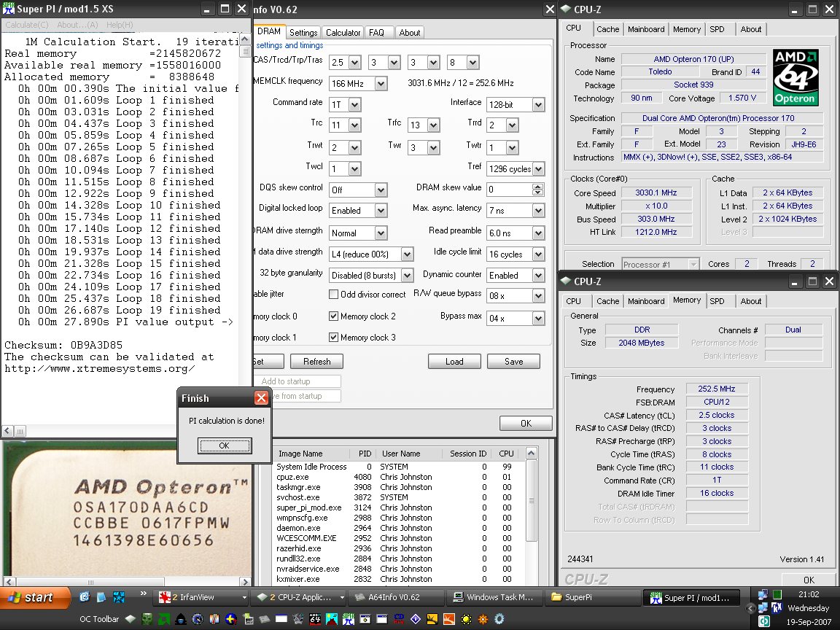Open the green skull icon in OC Toolbar
840x630 pixels.
point(147,619)
